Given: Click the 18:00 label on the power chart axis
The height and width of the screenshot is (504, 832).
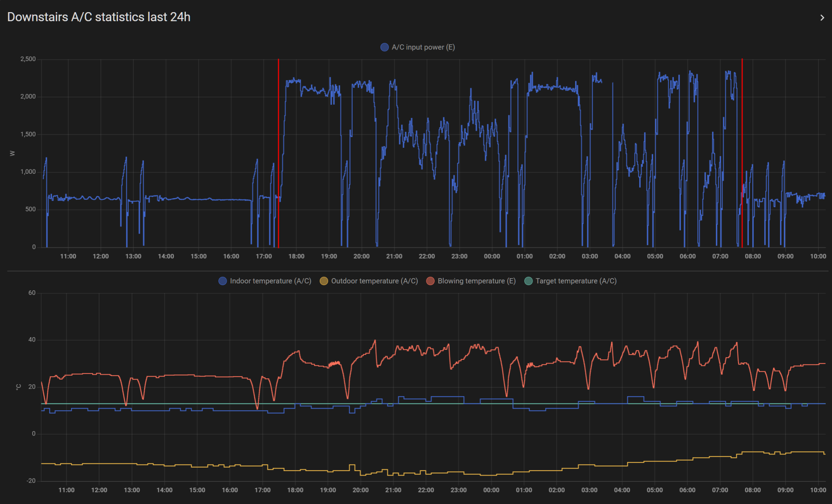Looking at the screenshot, I should [296, 256].
